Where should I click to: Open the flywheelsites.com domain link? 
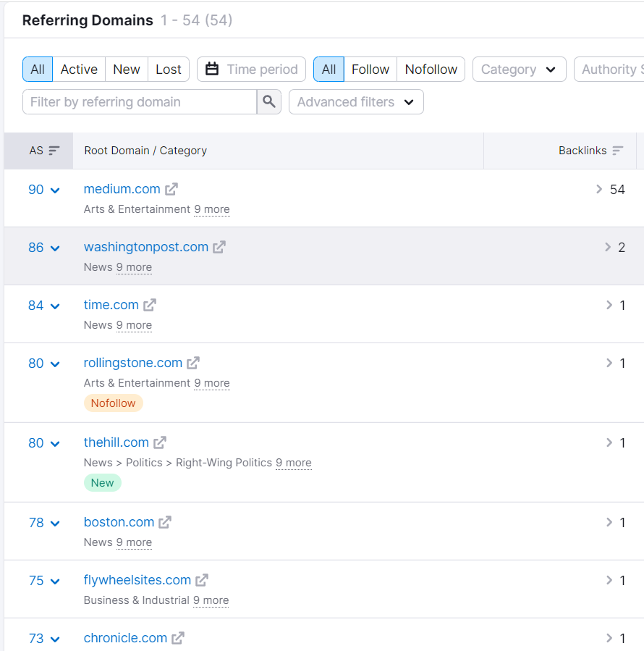(x=137, y=580)
